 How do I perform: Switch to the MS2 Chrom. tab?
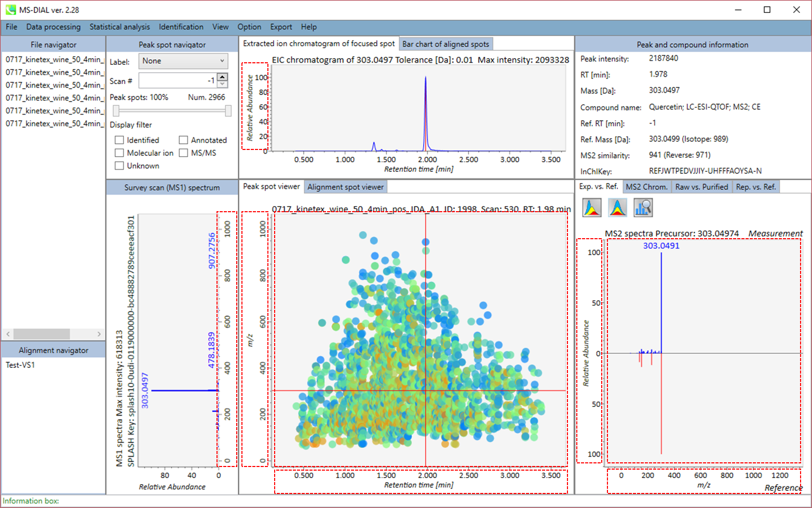[x=646, y=187]
